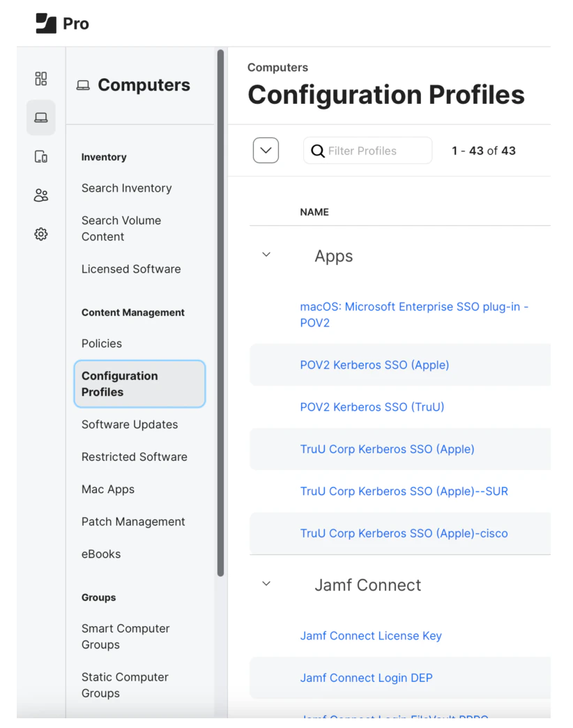
Task: Click the magnifier icon in Filter Profiles
Action: (318, 151)
